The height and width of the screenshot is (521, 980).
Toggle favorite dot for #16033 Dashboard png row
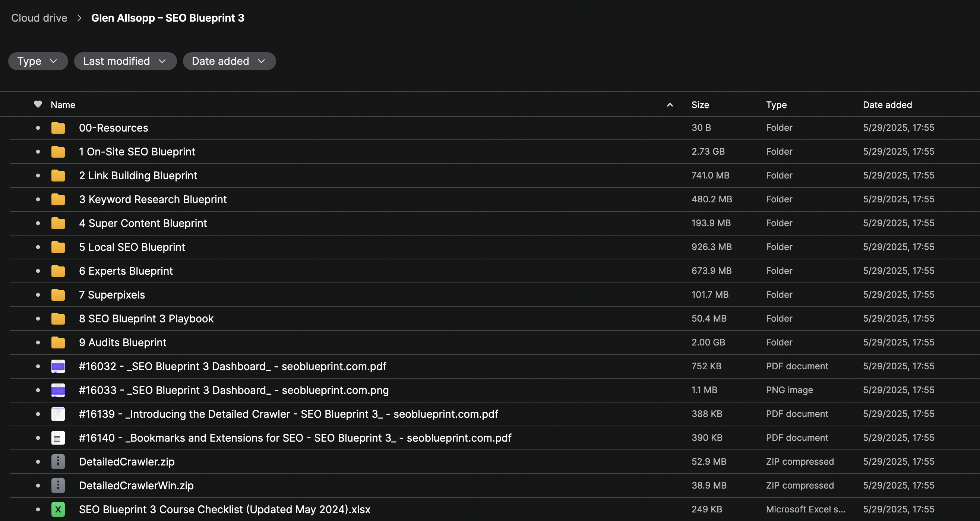(x=38, y=390)
